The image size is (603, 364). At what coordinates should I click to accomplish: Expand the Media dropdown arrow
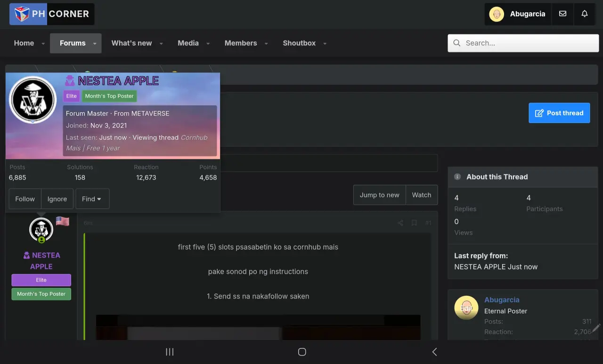(x=208, y=43)
